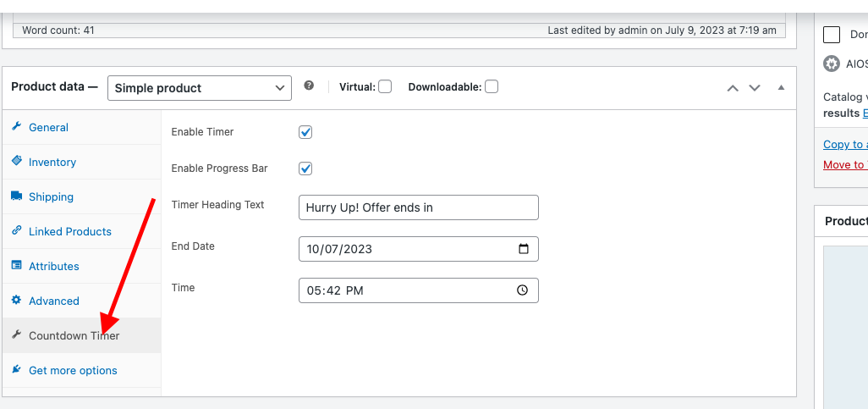Click the Time label
This screenshot has height=409, width=868.
[183, 288]
